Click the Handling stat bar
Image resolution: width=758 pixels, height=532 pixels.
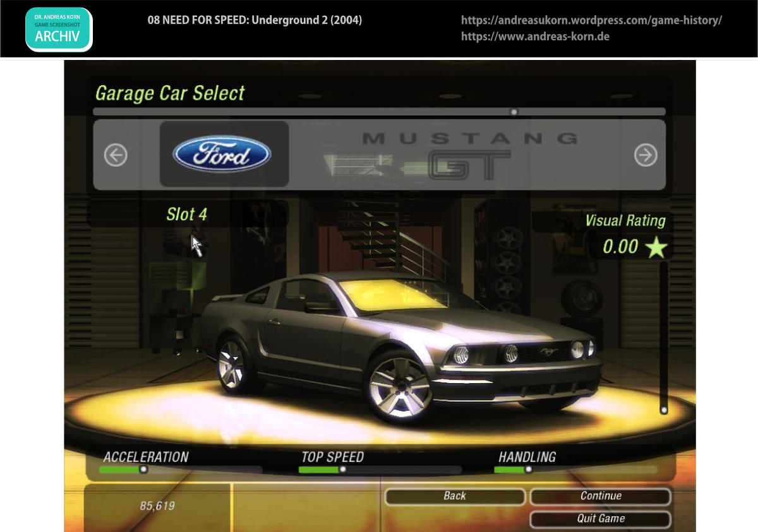click(575, 470)
